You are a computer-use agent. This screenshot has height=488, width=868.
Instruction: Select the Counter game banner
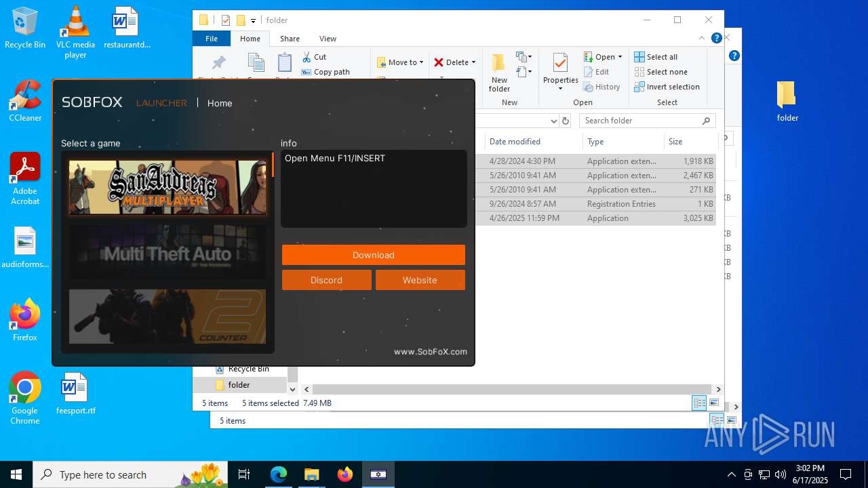(x=167, y=317)
